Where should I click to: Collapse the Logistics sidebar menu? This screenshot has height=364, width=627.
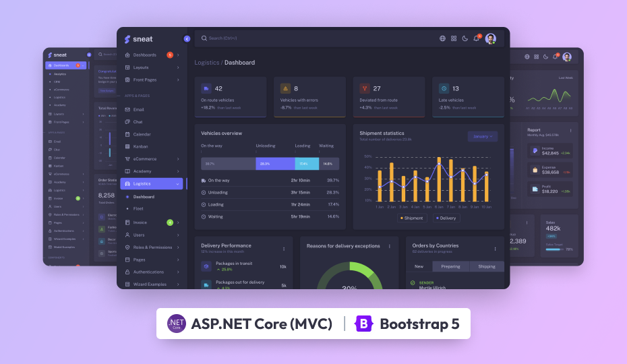(x=152, y=183)
